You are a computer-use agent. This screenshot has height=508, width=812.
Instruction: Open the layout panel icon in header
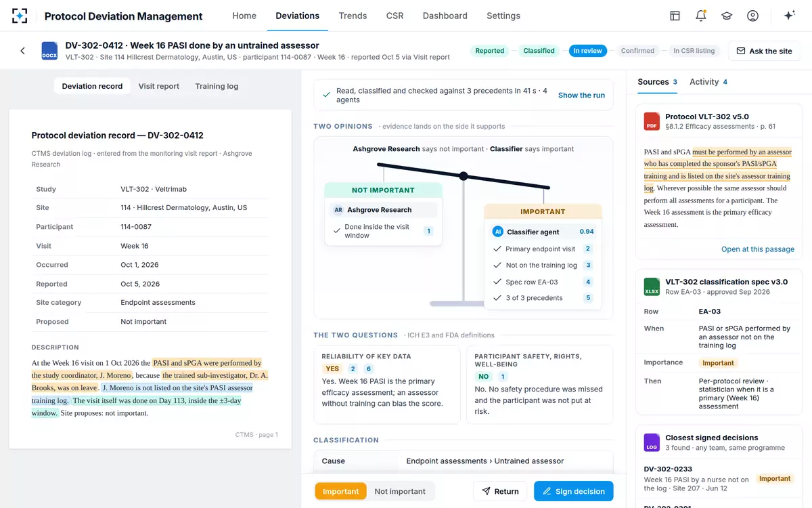[x=675, y=16]
